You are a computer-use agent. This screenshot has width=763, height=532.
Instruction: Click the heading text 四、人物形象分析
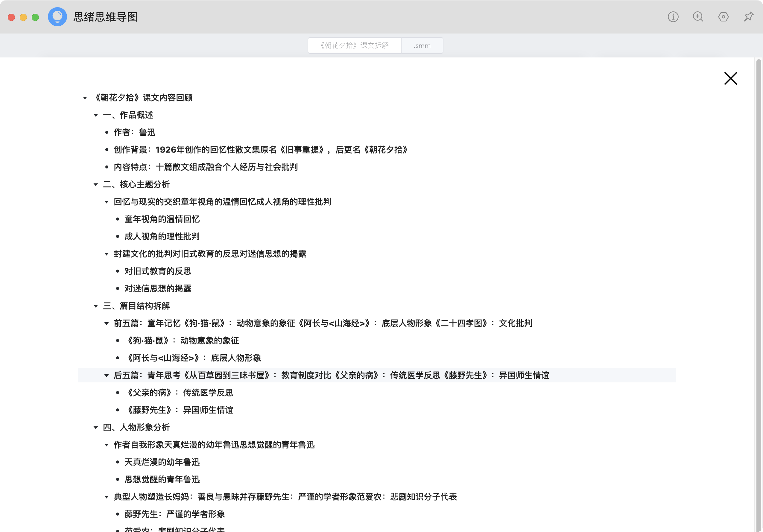click(136, 427)
